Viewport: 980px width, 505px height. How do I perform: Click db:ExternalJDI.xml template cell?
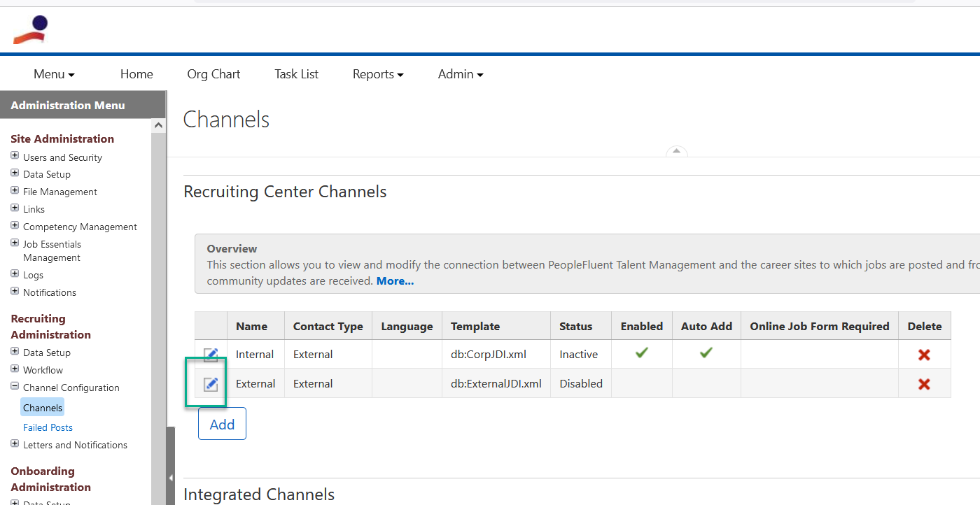click(x=496, y=384)
